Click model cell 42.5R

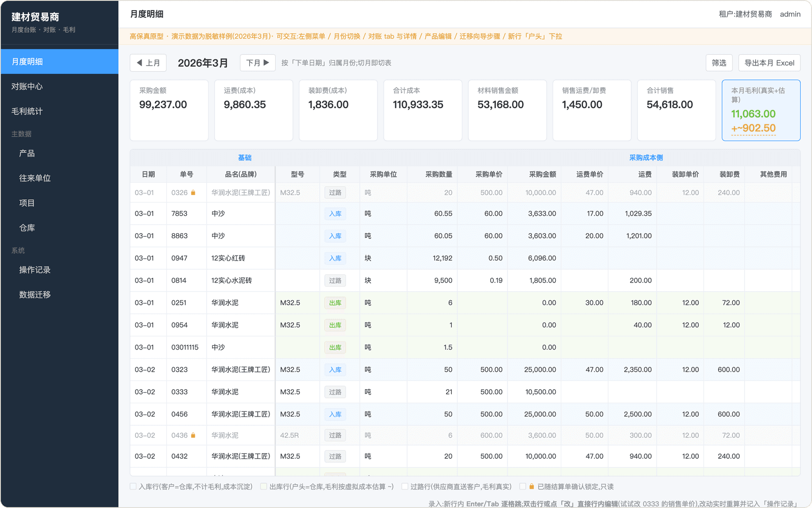[297, 435]
